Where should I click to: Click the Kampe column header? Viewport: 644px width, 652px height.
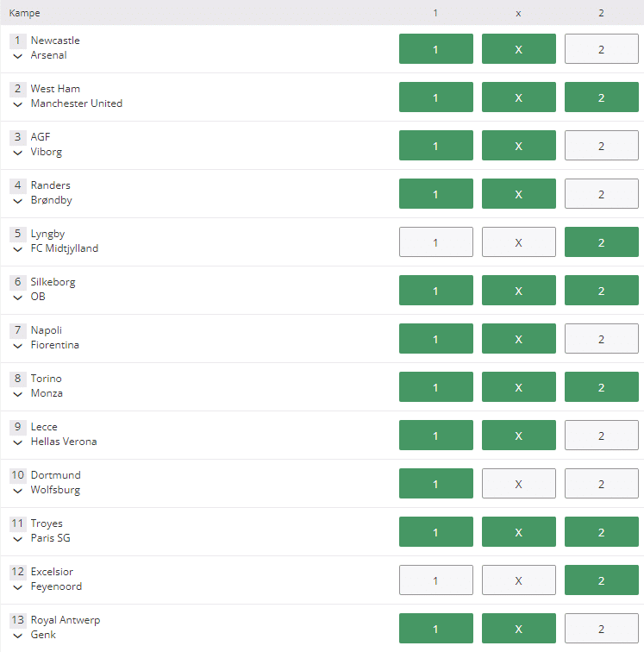24,13
